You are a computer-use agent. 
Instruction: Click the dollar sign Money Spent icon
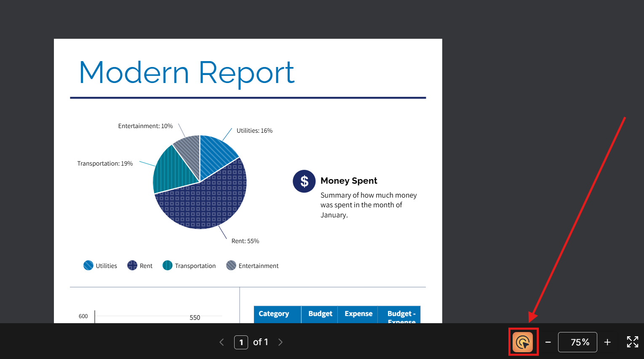pos(304,181)
